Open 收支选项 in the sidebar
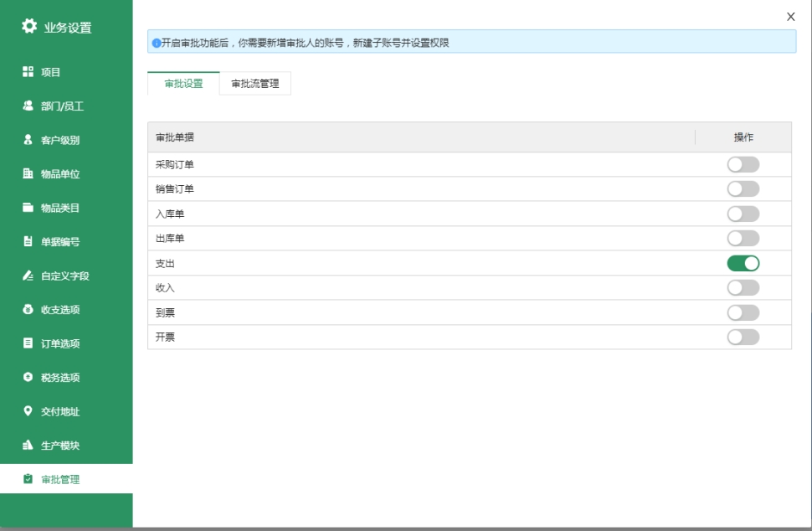This screenshot has height=531, width=812. 60,310
